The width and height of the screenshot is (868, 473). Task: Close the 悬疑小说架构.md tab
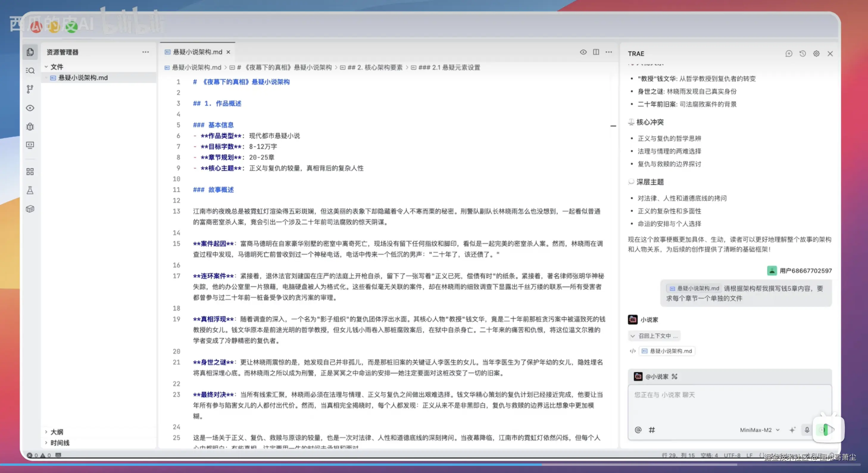click(228, 52)
